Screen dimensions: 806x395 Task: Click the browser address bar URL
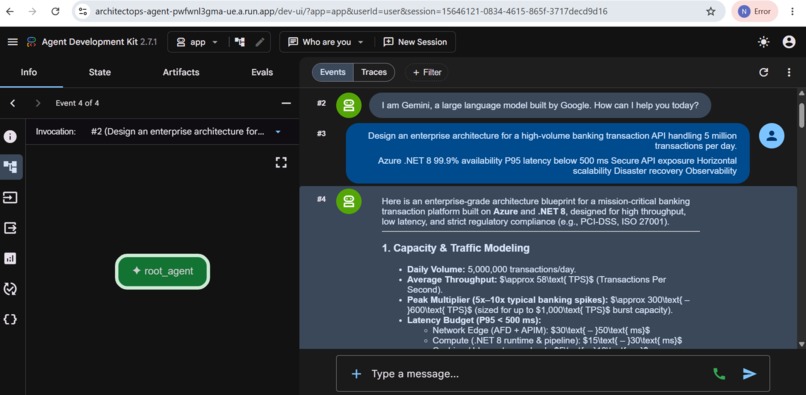tap(351, 11)
